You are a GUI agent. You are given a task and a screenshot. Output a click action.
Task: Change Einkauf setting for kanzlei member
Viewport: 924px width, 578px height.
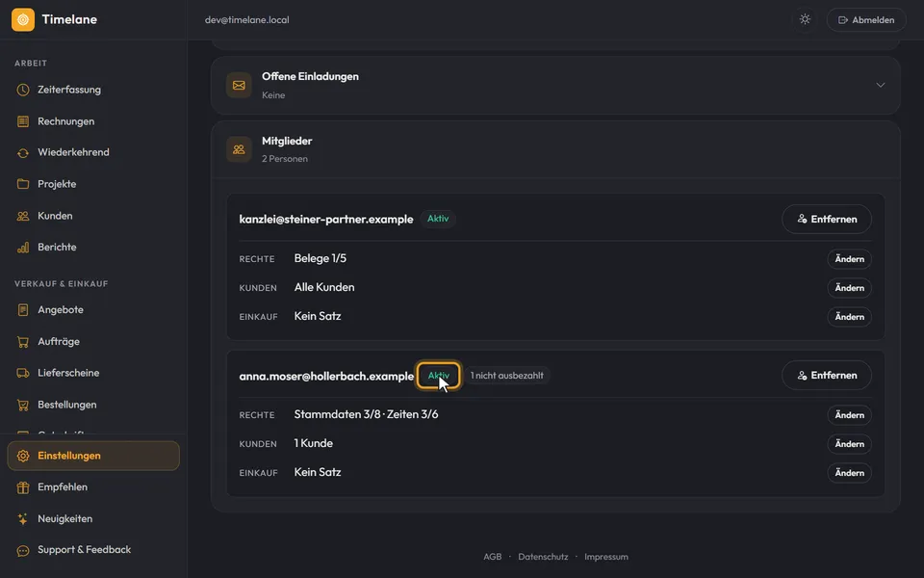[x=849, y=317]
